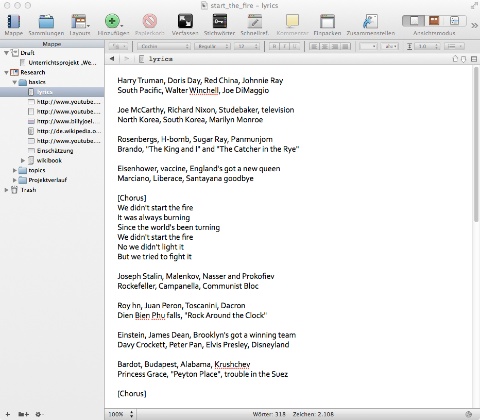Open the Layouts toolbar icon
The width and height of the screenshot is (480, 420).
80,21
